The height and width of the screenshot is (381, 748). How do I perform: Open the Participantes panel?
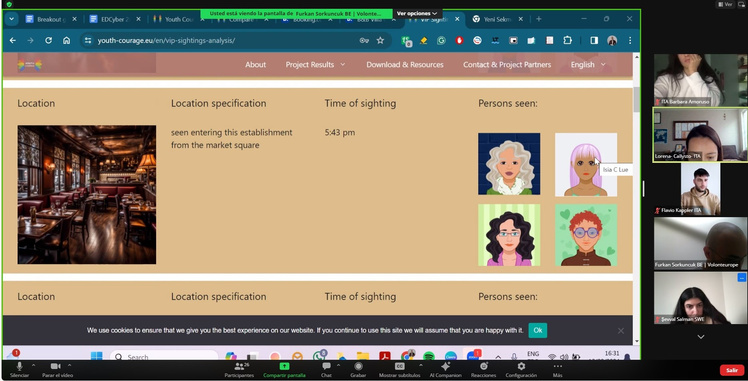[239, 370]
